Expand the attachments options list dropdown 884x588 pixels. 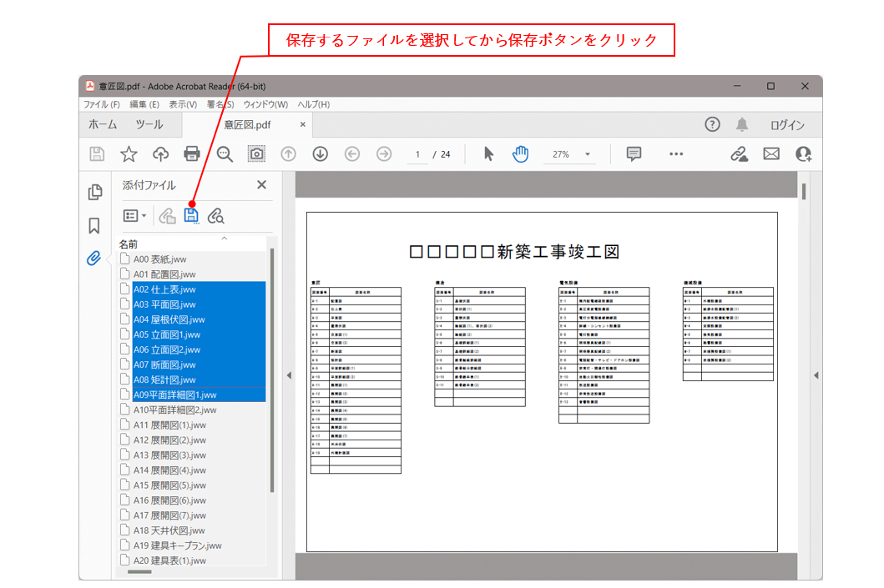134,216
